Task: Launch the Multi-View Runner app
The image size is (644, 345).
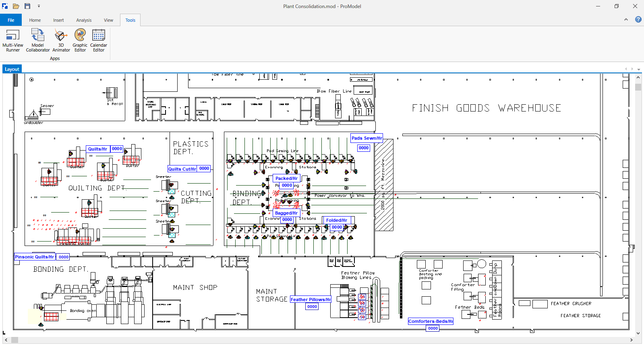Action: 13,40
